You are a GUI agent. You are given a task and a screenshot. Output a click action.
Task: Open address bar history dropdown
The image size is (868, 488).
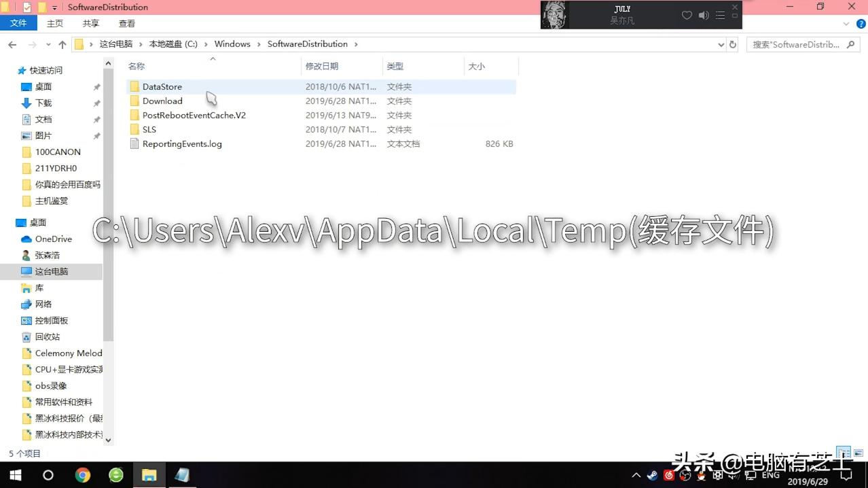pyautogui.click(x=721, y=44)
